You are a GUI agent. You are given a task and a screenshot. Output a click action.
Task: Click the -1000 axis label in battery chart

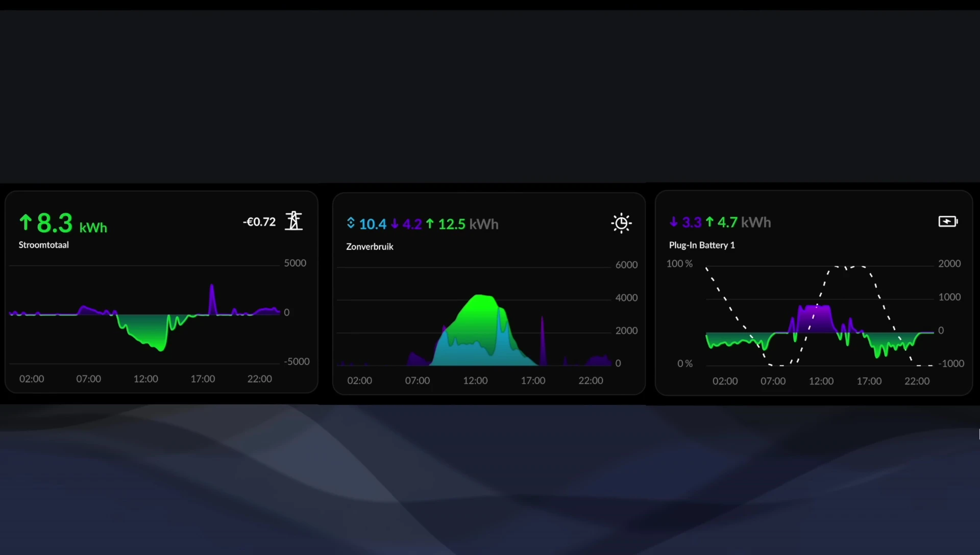[x=951, y=364]
